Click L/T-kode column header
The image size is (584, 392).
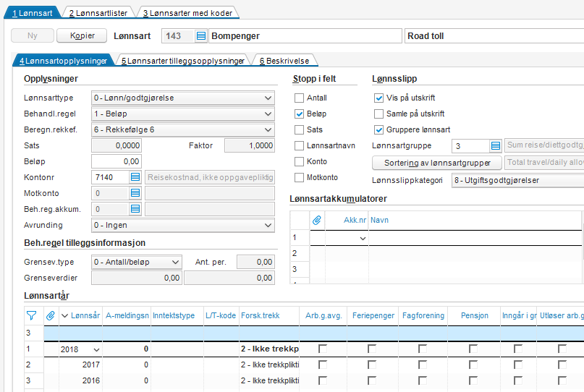221,315
